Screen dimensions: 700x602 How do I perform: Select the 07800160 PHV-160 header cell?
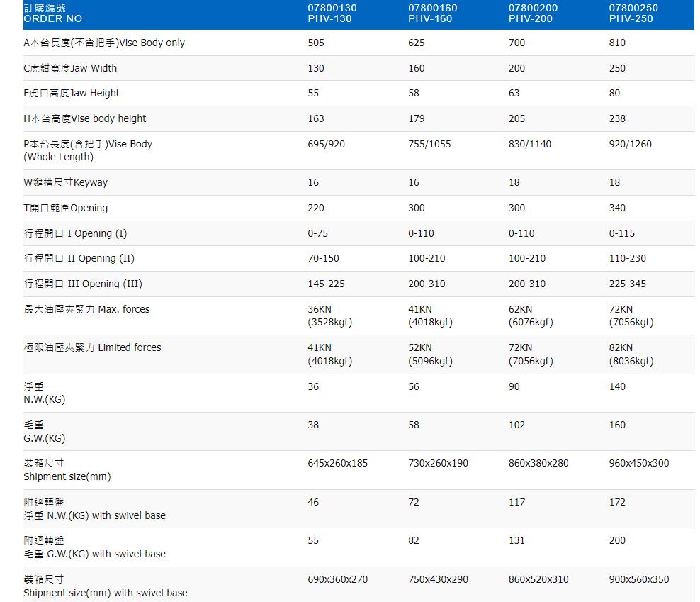tap(432, 13)
